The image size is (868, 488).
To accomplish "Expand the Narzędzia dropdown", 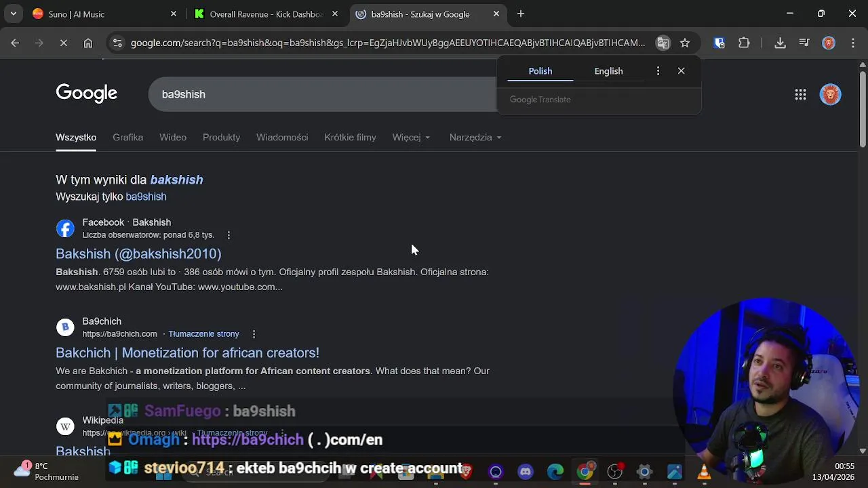I will click(x=475, y=138).
